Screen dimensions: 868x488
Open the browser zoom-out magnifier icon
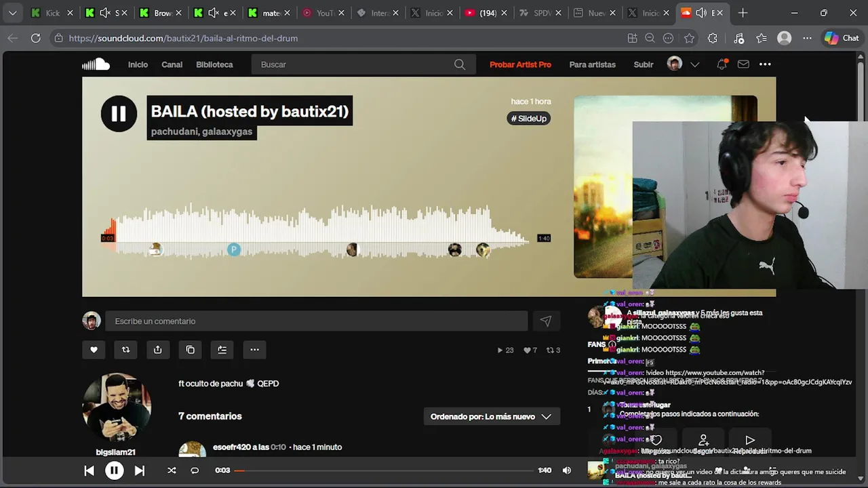tap(650, 39)
